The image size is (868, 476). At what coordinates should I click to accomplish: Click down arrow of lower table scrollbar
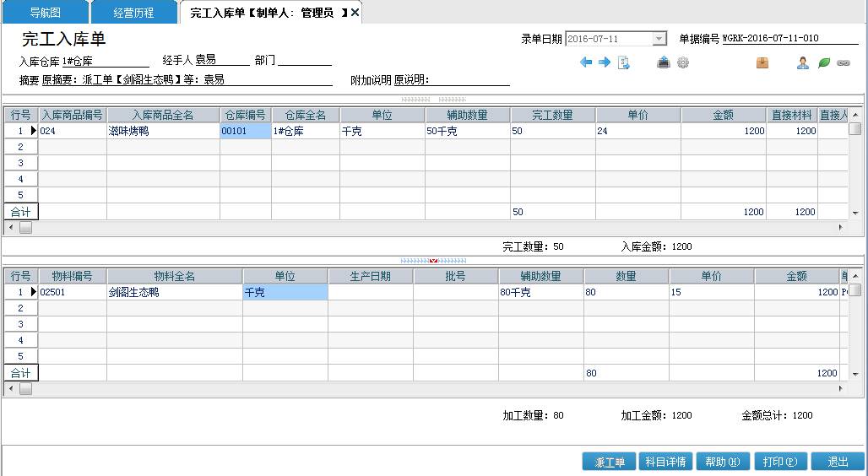(855, 374)
